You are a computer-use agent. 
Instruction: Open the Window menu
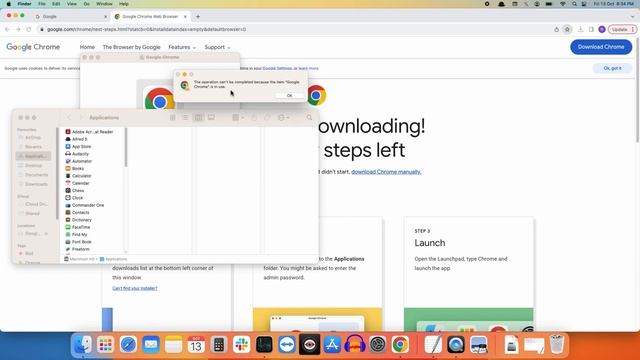104,4
